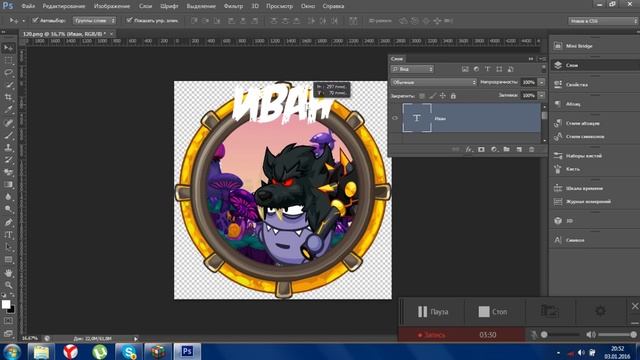Select the Eyedropper tool

click(8, 109)
